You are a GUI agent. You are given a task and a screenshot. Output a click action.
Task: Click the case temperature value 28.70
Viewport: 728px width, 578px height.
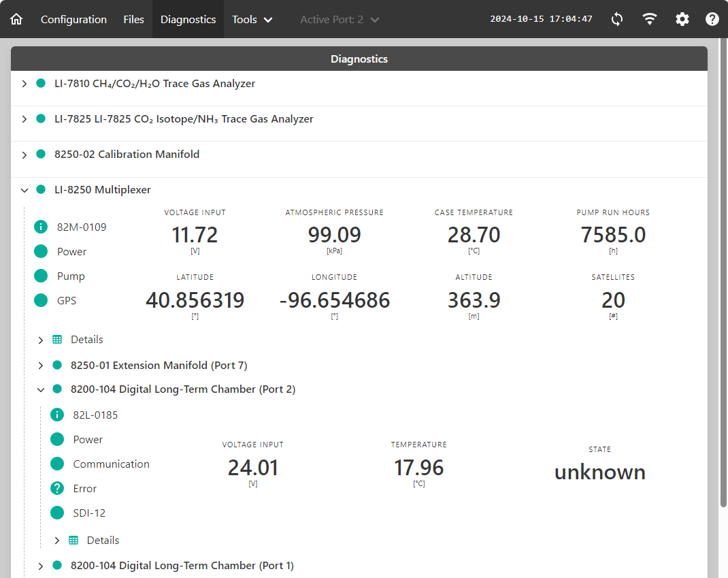[474, 235]
